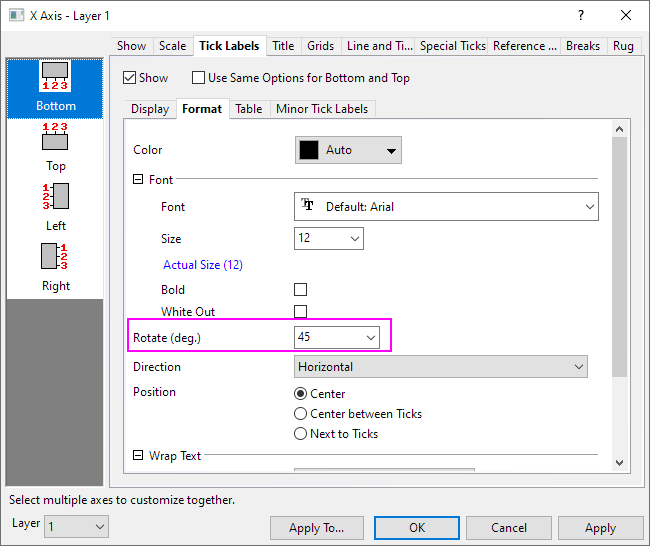Click the Help question mark icon

coord(581,15)
